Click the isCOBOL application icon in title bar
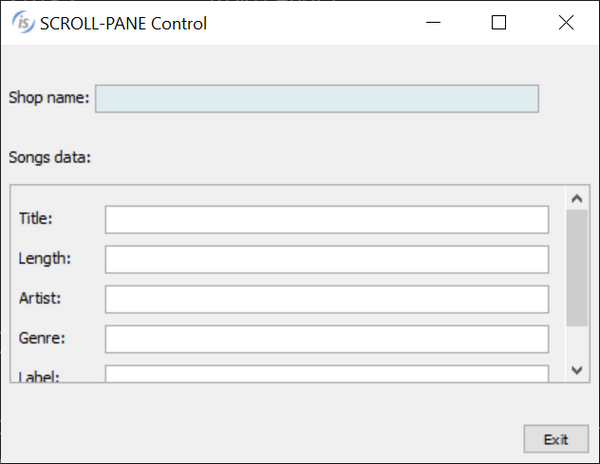600x464 pixels. point(22,23)
